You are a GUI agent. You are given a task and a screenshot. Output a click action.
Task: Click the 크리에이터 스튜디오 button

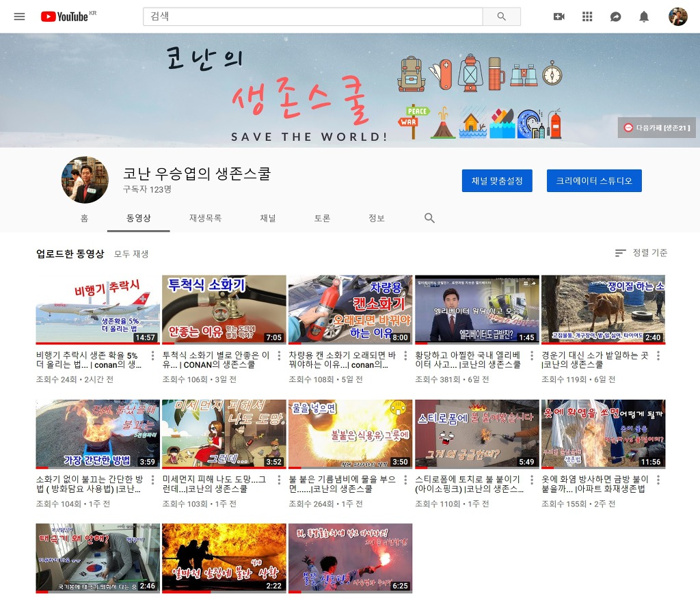tap(594, 180)
